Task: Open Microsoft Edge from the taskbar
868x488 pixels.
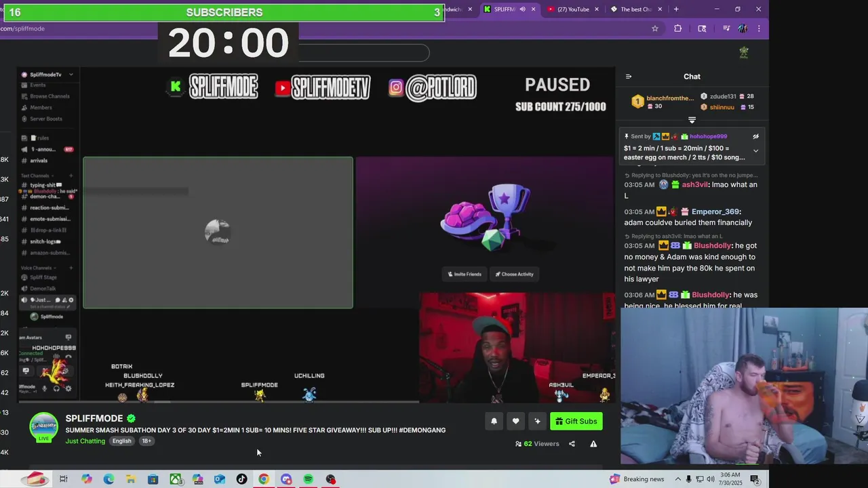Action: pos(108,479)
